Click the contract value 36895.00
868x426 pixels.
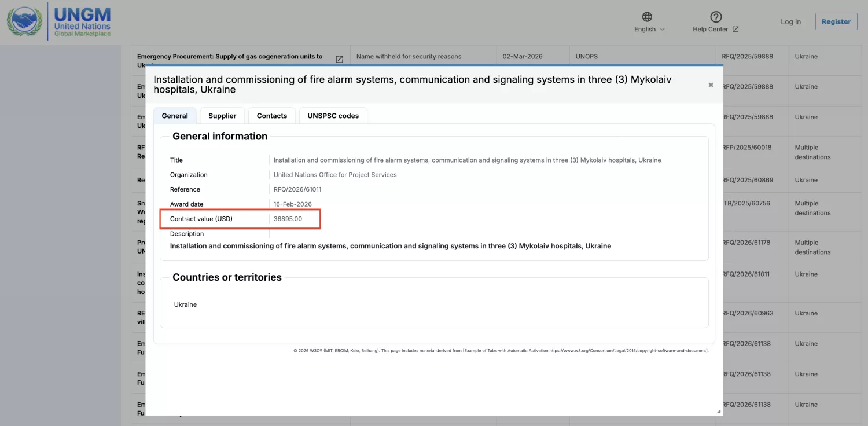[288, 219]
